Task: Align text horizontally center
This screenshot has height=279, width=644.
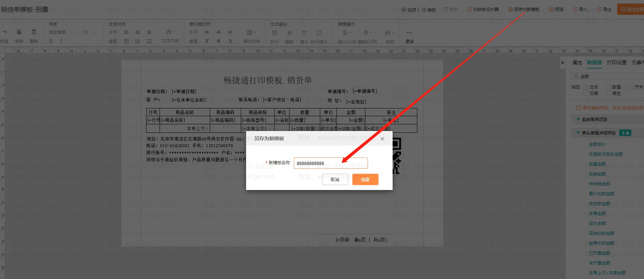Action: pos(138,32)
